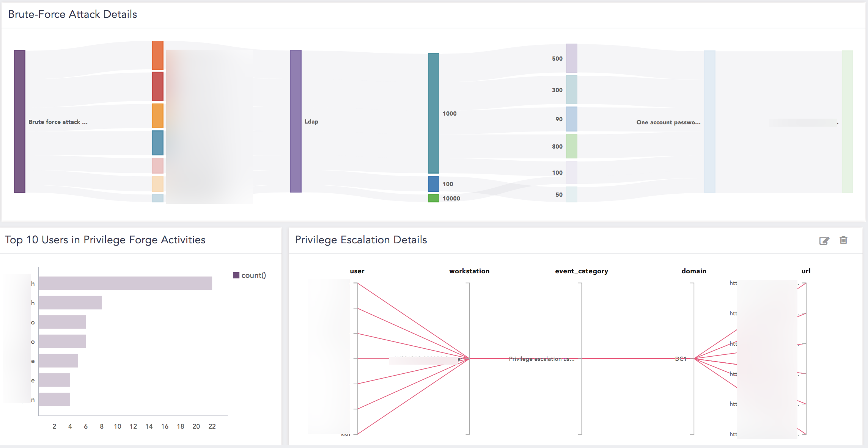Click the event_category axis header

coord(581,271)
